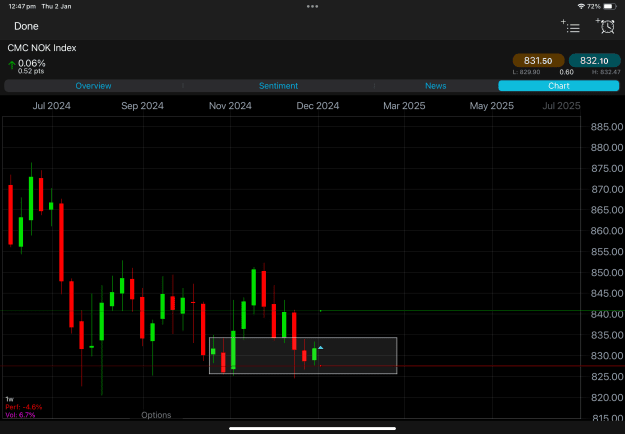Tap the Nov 2024 date axis label
This screenshot has width=625, height=434.
(x=230, y=106)
